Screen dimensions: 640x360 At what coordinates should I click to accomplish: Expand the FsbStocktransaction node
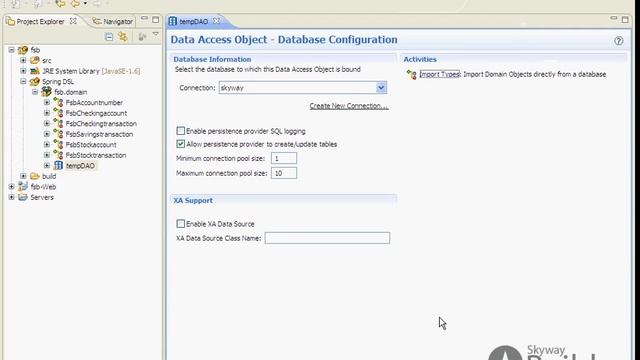click(x=47, y=155)
